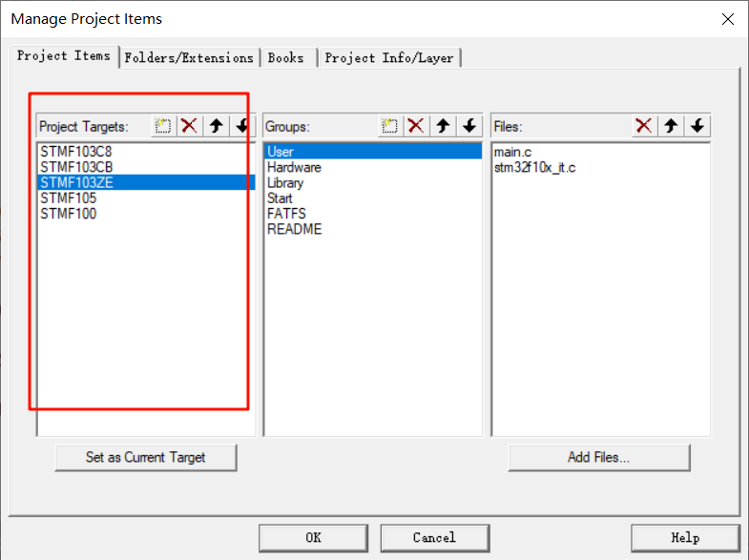The width and height of the screenshot is (749, 560).
Task: Open the Folders/Extensions tab
Action: 189,58
